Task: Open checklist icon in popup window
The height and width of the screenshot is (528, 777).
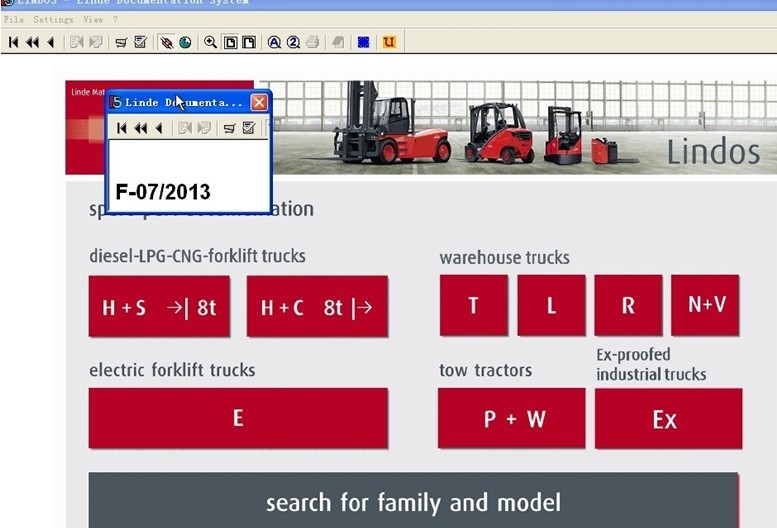Action: click(249, 128)
